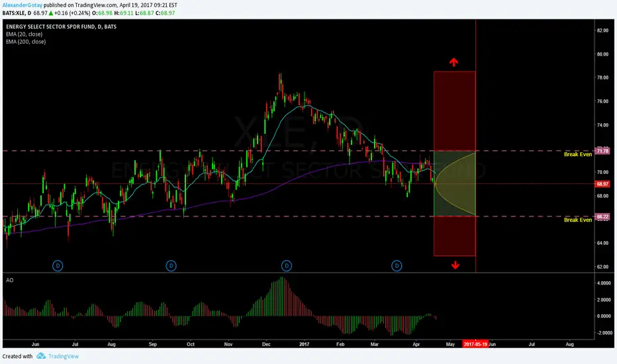Click the April 19, 2017 09:21 EST timestamp
Image resolution: width=617 pixels, height=364 pixels.
tap(148, 5)
